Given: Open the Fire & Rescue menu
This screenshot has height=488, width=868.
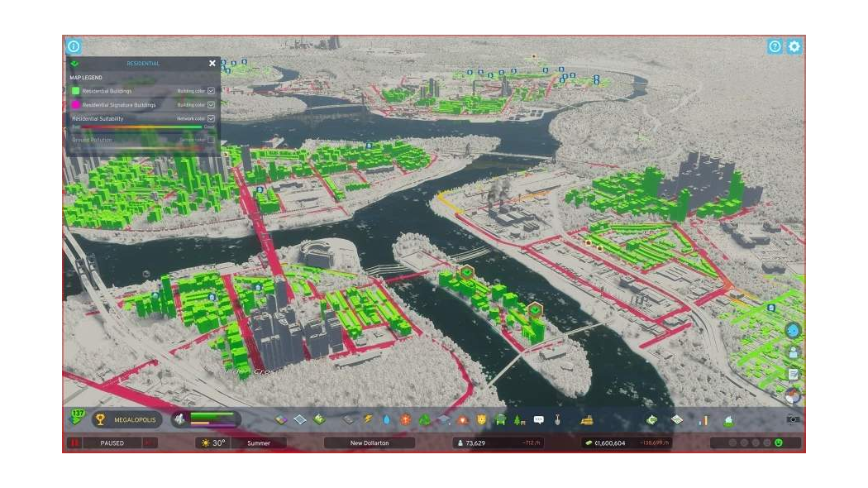Looking at the screenshot, I should coord(462,420).
